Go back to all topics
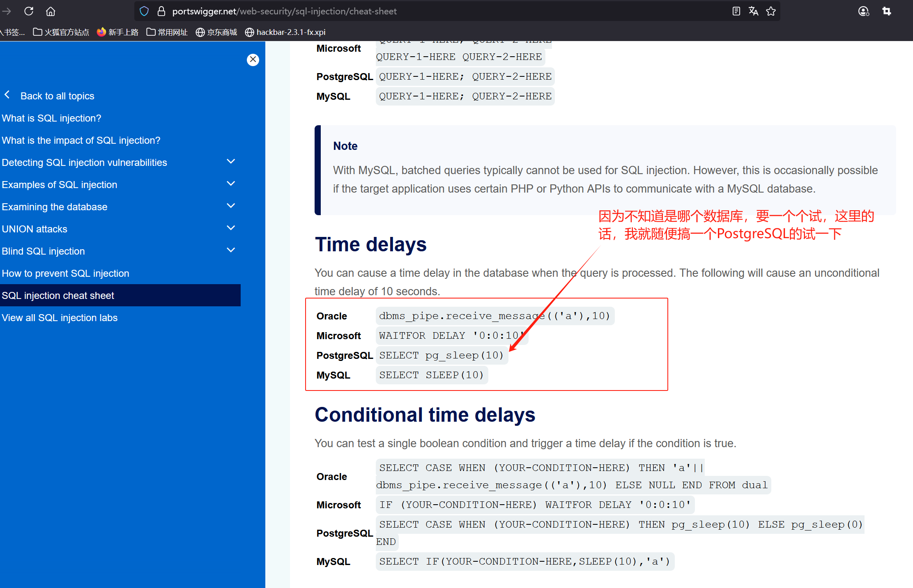 coord(57,96)
